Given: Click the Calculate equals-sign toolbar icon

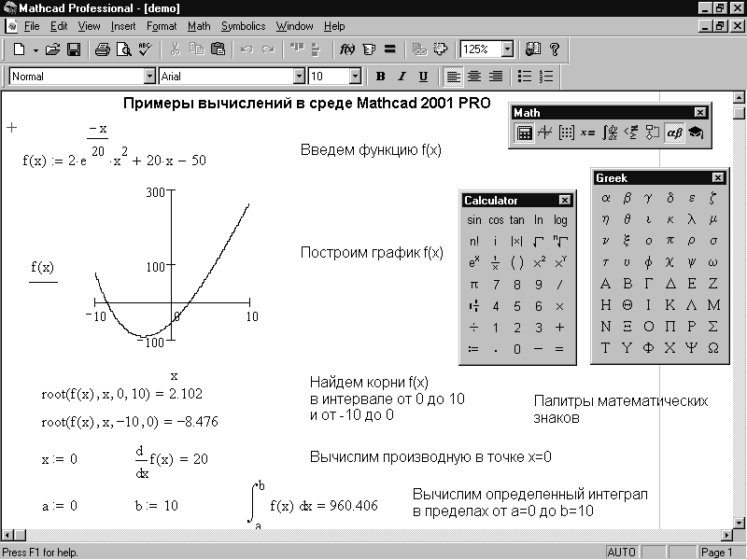Looking at the screenshot, I should tap(390, 49).
